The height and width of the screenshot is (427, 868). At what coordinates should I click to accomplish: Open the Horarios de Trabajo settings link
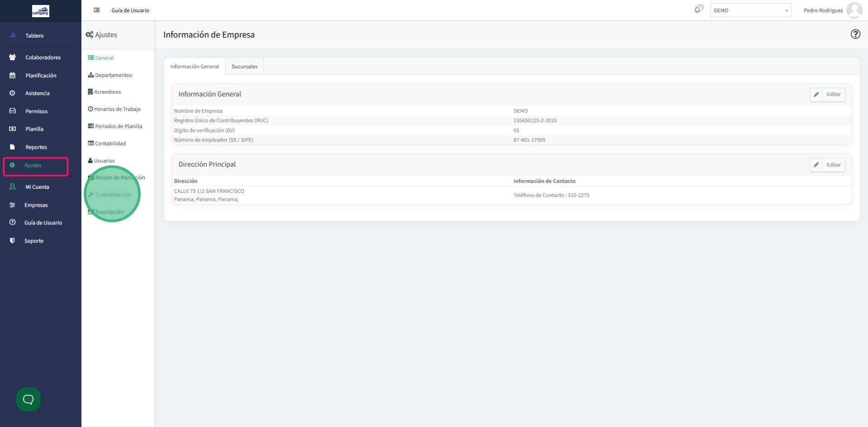pos(118,109)
